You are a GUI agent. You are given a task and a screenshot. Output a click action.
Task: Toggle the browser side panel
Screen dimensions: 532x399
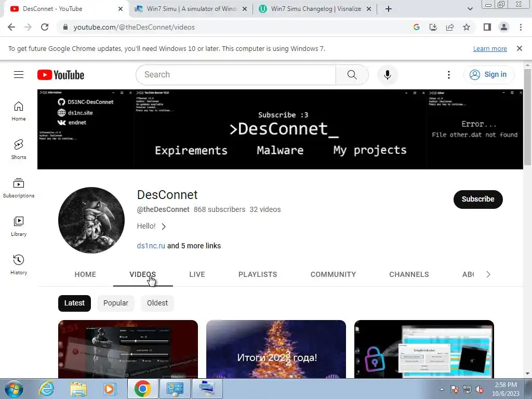pos(487,27)
